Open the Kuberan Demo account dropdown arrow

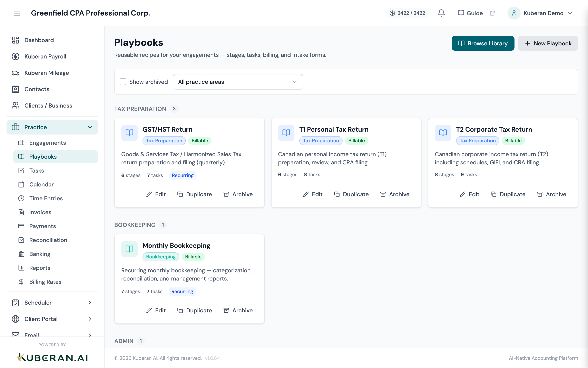[570, 13]
